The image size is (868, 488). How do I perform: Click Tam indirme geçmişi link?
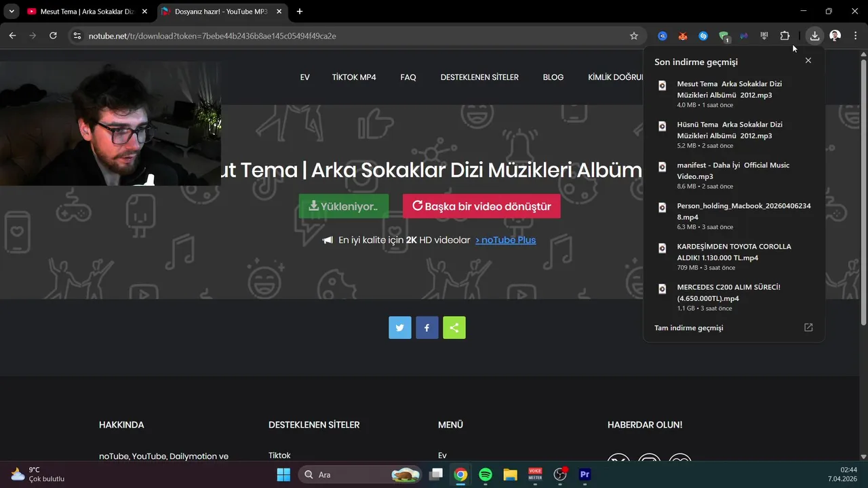point(689,327)
